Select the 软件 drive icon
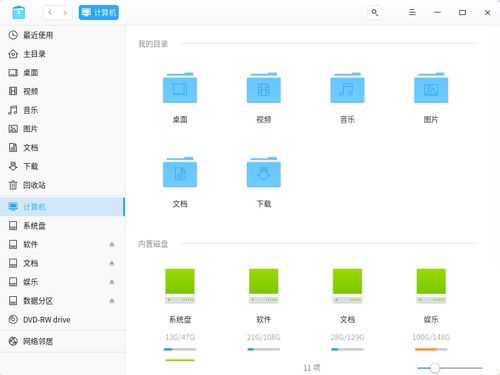This screenshot has height=375, width=500. [264, 286]
